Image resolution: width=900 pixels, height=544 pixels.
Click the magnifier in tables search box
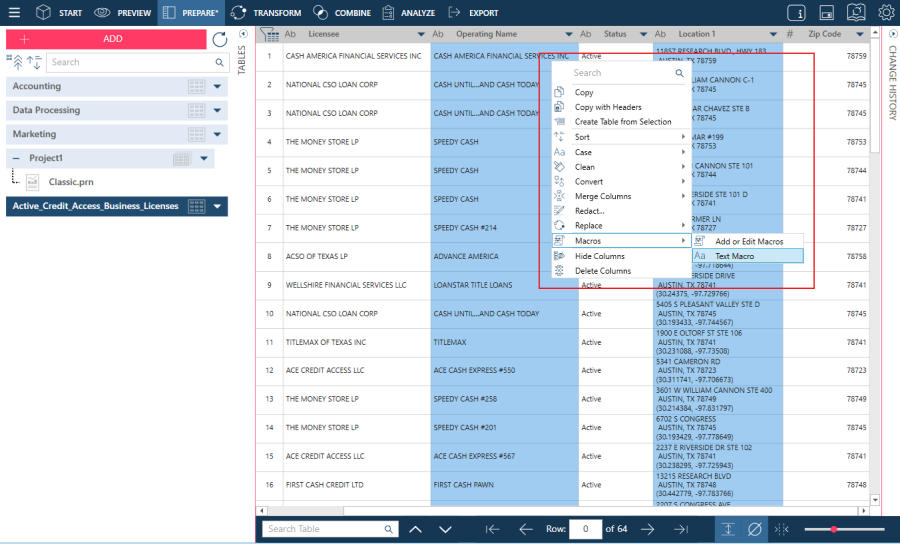point(219,62)
